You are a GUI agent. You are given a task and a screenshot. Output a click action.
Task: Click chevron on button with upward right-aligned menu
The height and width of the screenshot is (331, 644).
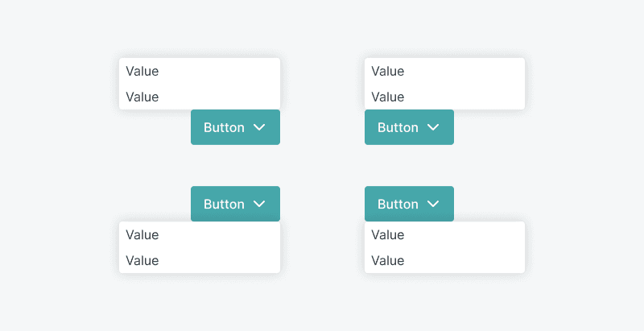259,127
